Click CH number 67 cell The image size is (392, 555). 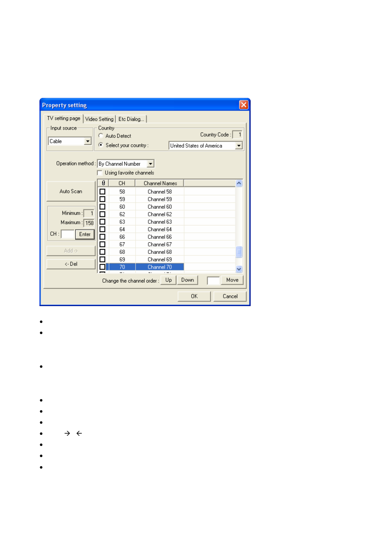122,244
